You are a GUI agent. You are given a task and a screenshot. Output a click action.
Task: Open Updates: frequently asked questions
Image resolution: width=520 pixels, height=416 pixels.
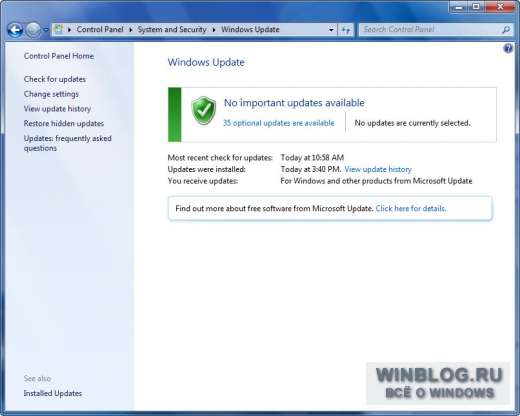point(67,143)
